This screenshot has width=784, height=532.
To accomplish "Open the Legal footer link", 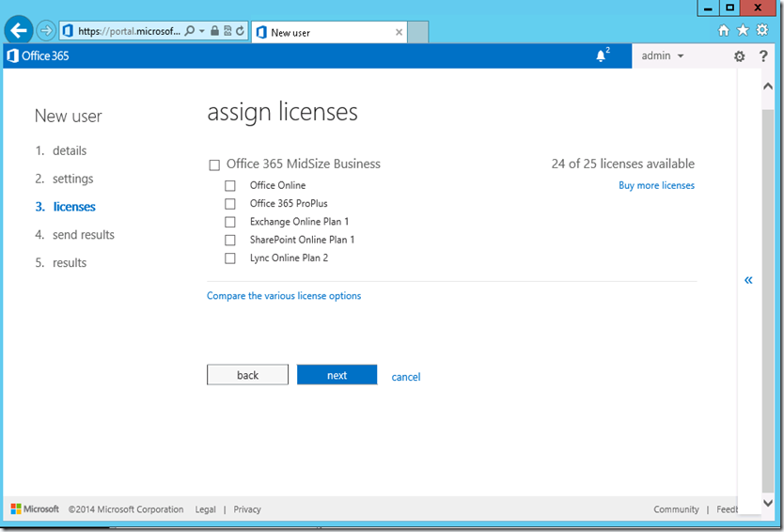I will (206, 509).
